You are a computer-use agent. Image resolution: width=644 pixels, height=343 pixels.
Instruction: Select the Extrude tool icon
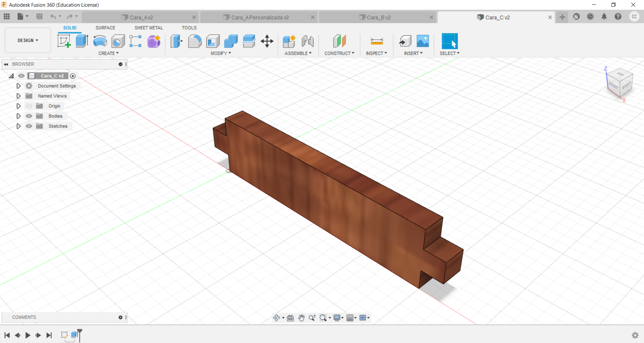click(82, 41)
